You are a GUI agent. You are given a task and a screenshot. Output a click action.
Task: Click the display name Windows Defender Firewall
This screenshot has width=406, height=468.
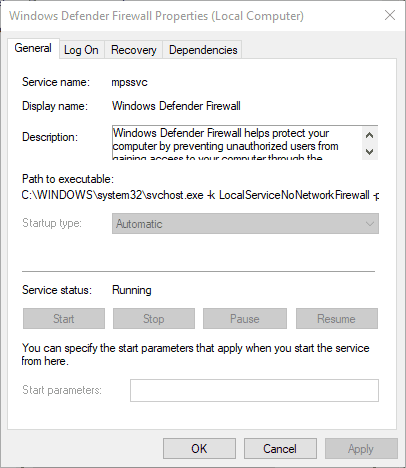coord(176,106)
